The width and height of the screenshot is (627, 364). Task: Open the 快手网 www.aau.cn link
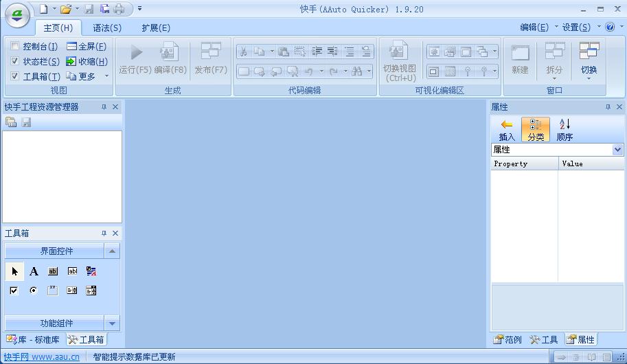[x=42, y=357]
